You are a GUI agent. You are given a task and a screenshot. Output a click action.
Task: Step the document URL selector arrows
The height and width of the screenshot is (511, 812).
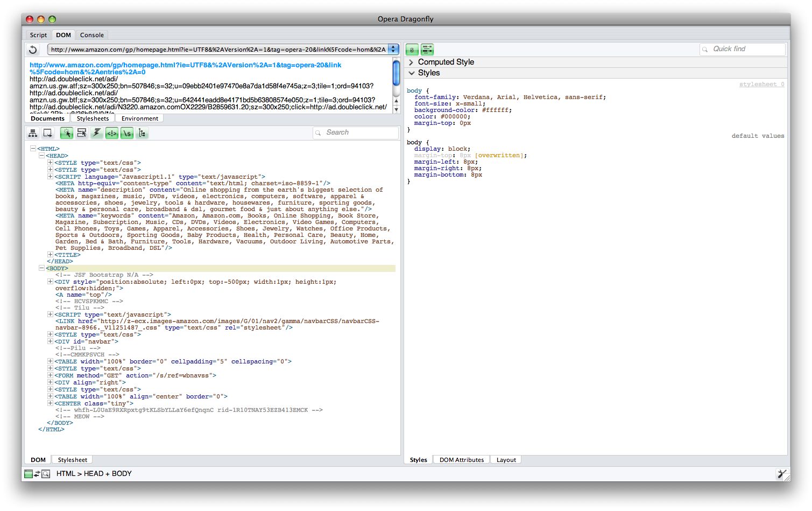pos(393,49)
